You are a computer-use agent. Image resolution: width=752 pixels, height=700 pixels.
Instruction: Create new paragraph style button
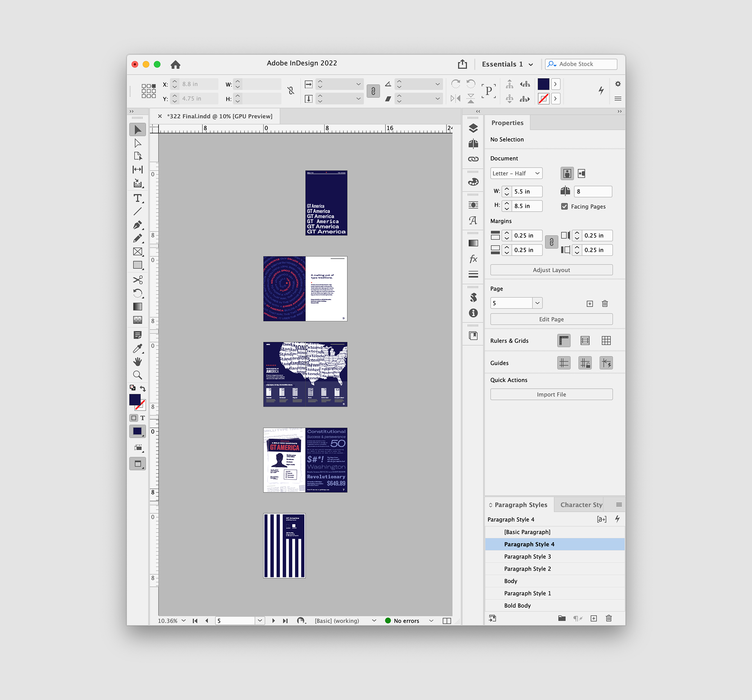[594, 618]
